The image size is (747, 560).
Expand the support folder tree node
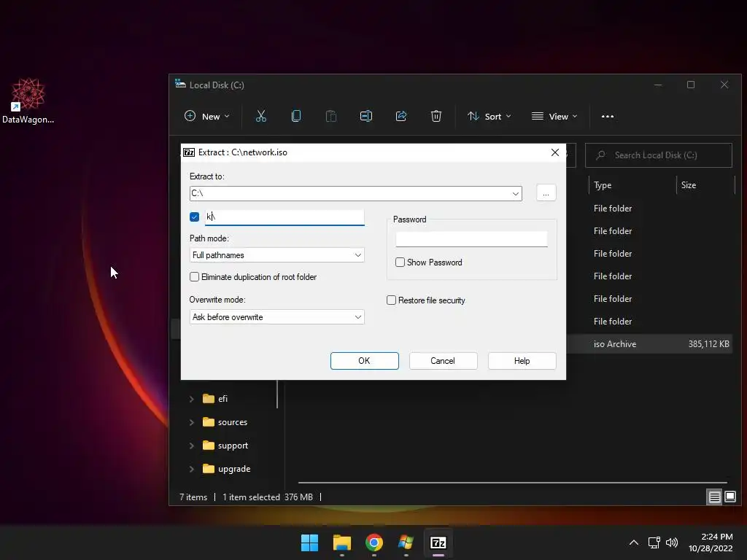coord(192,446)
